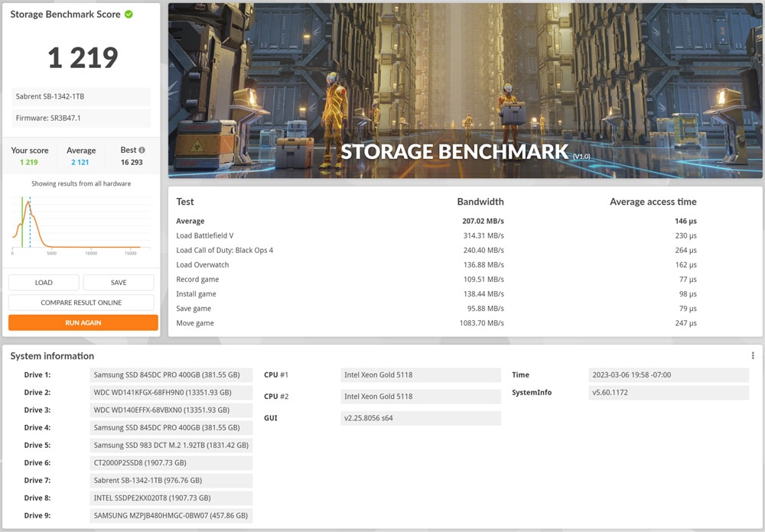Click the orange RUN AGAIN button
The image size is (765, 532).
(83, 323)
